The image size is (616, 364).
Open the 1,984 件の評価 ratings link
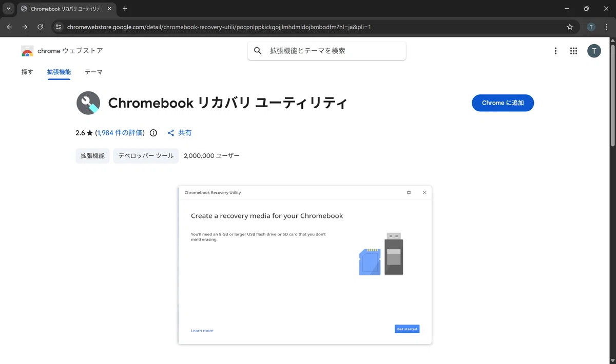[120, 133]
